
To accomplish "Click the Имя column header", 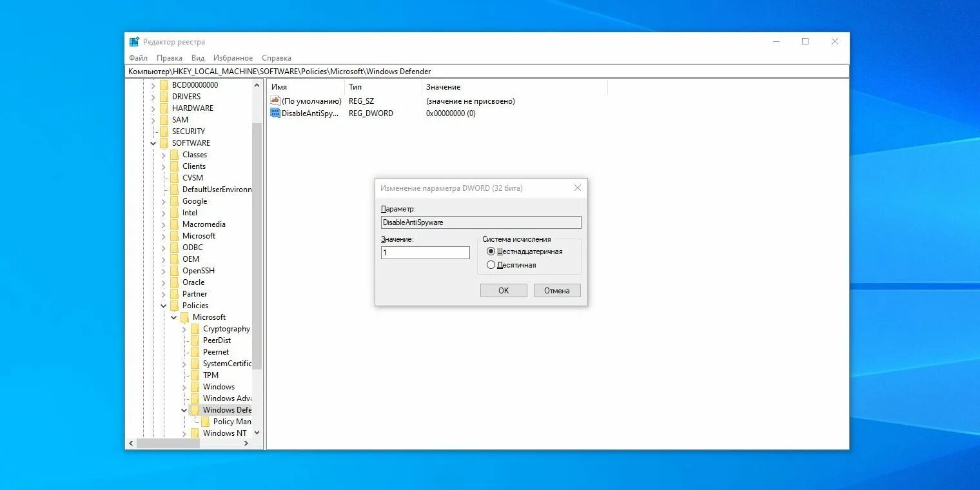I will 306,87.
